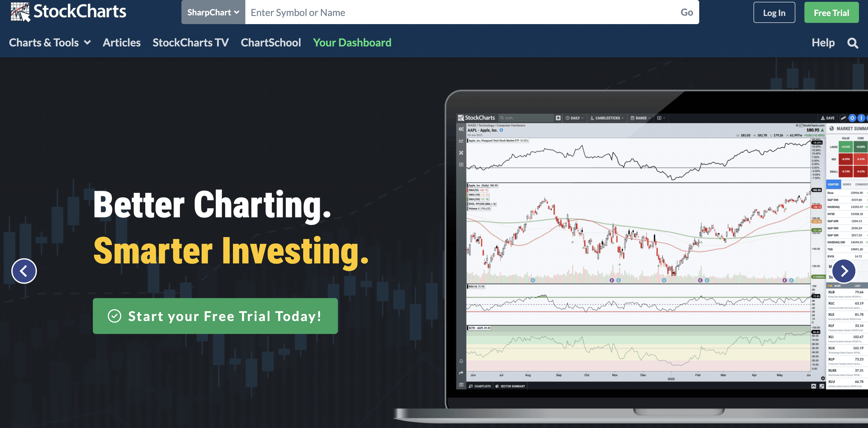
Task: Expand the SharpChart dropdown selector
Action: (212, 12)
